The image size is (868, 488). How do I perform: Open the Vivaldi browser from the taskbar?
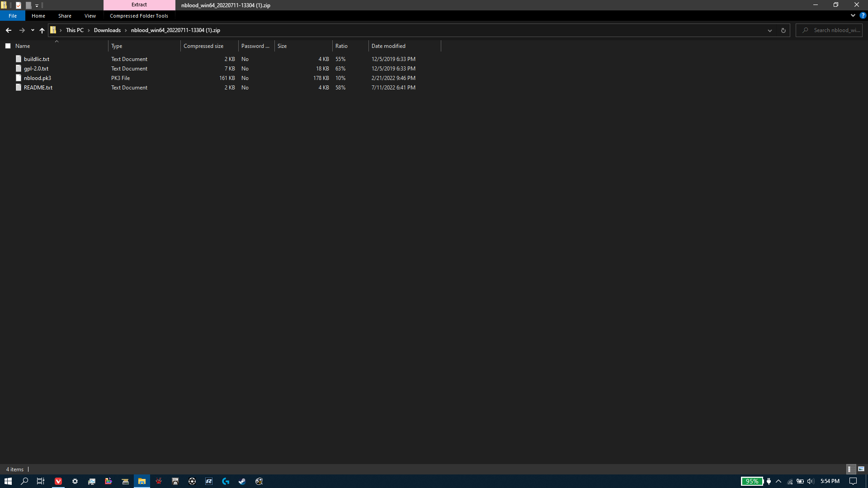pyautogui.click(x=57, y=481)
